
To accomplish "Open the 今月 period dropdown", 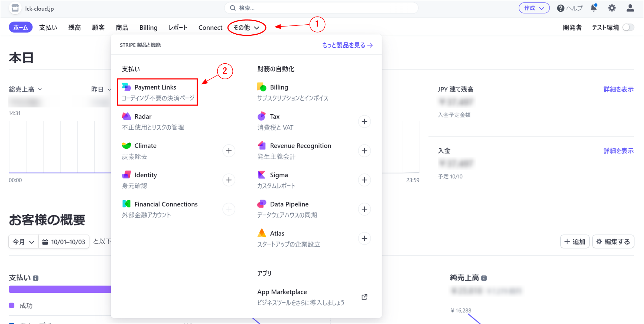I will [24, 242].
